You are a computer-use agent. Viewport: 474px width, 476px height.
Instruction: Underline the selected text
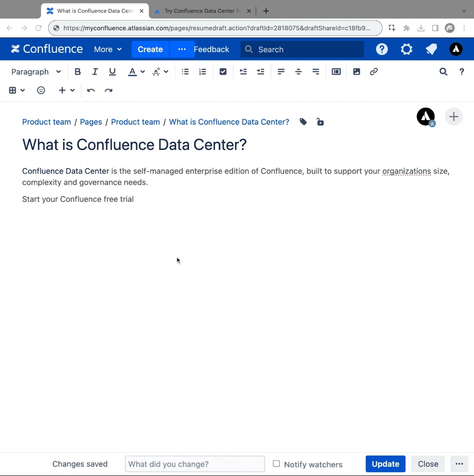click(112, 72)
